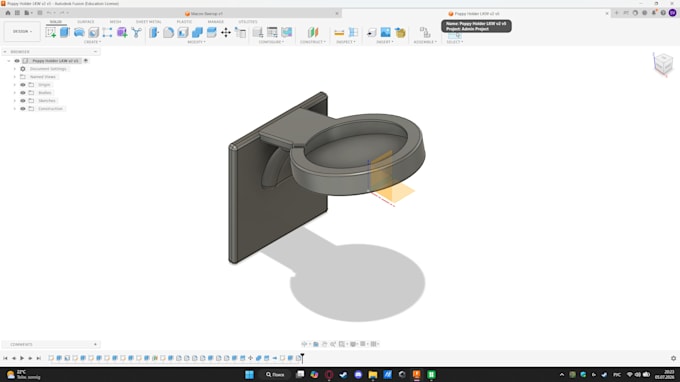The width and height of the screenshot is (680, 382).
Task: Open timeline settings gear icon
Action: pos(673,358)
